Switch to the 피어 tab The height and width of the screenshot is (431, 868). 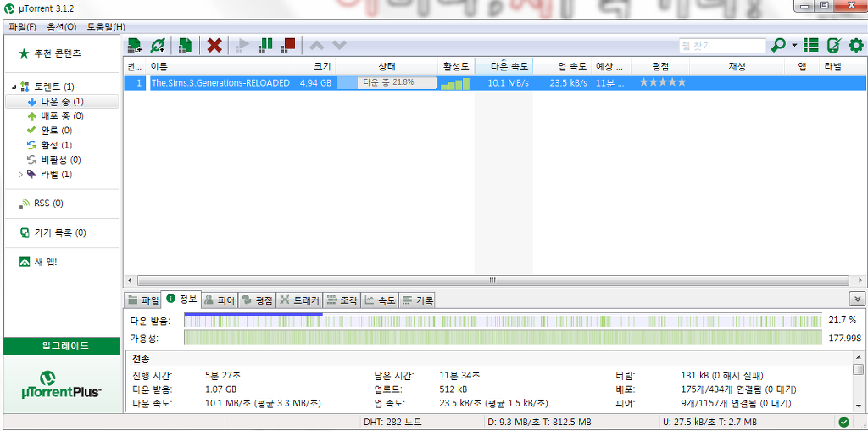[x=220, y=300]
